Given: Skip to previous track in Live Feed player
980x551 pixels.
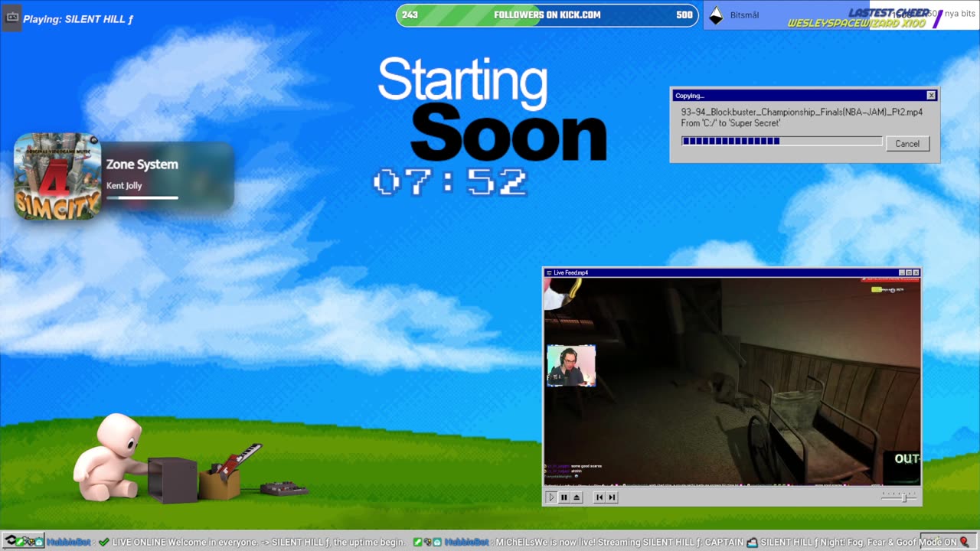Looking at the screenshot, I should click(x=599, y=497).
